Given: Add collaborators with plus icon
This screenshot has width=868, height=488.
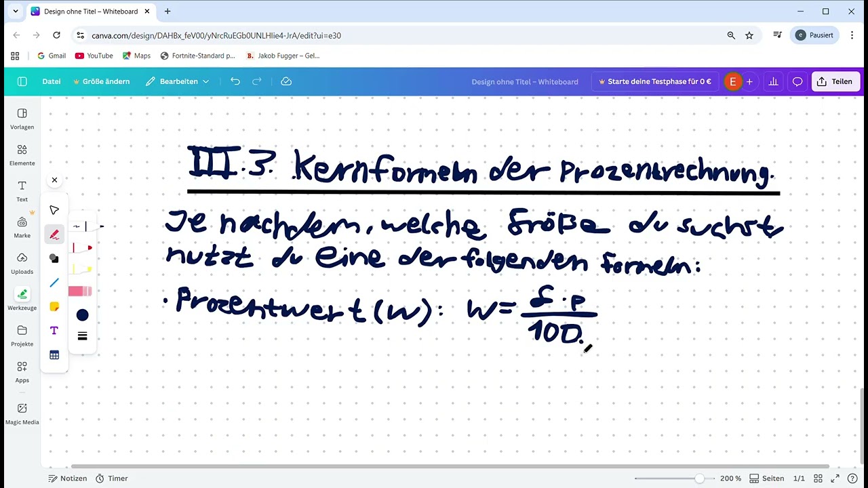Looking at the screenshot, I should [749, 81].
